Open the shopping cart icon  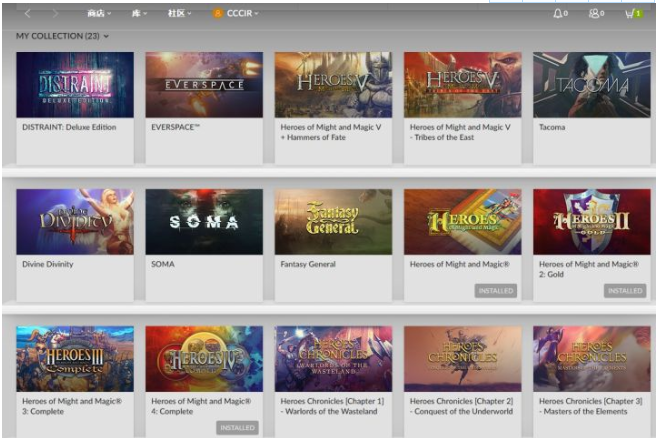631,13
